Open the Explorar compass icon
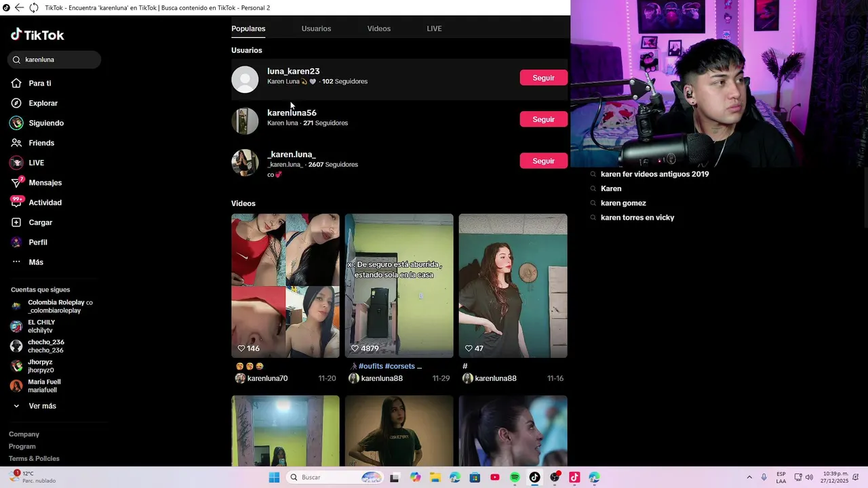The width and height of the screenshot is (868, 488). pyautogui.click(x=16, y=103)
